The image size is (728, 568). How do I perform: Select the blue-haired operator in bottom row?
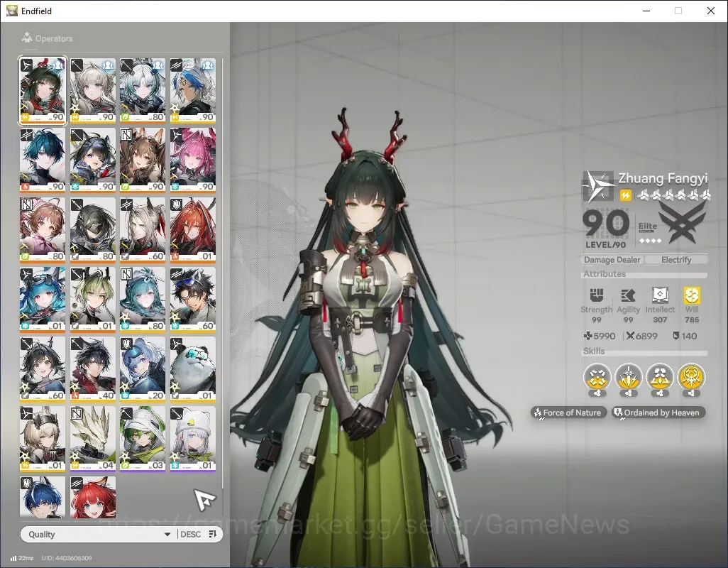click(43, 497)
